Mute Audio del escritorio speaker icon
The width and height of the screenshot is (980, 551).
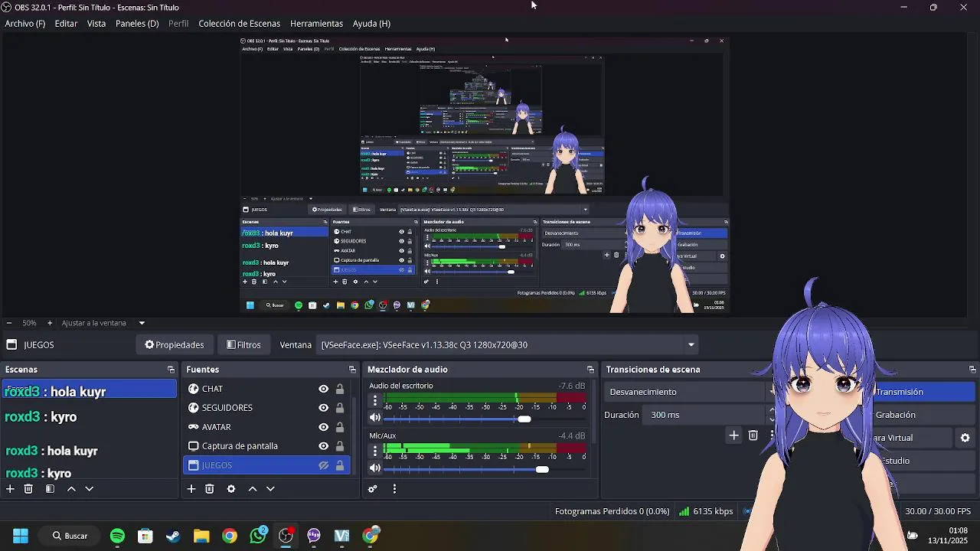375,418
